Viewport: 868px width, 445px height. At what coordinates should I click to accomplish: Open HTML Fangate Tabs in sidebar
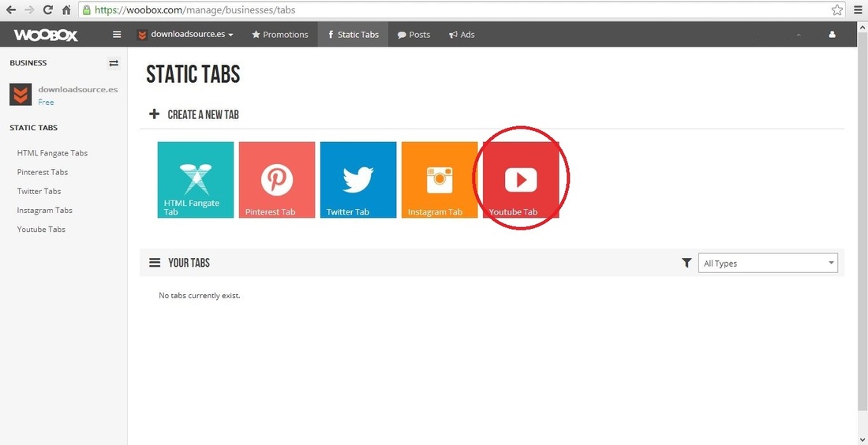[52, 153]
